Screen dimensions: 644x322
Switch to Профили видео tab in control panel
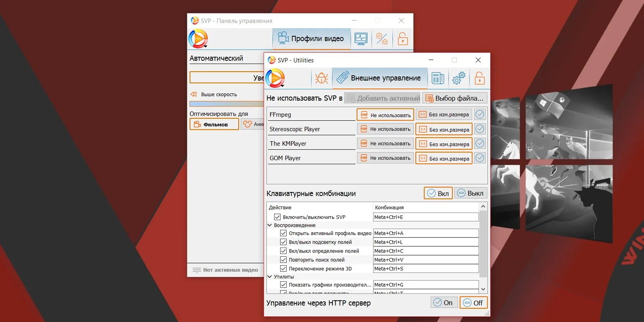312,39
